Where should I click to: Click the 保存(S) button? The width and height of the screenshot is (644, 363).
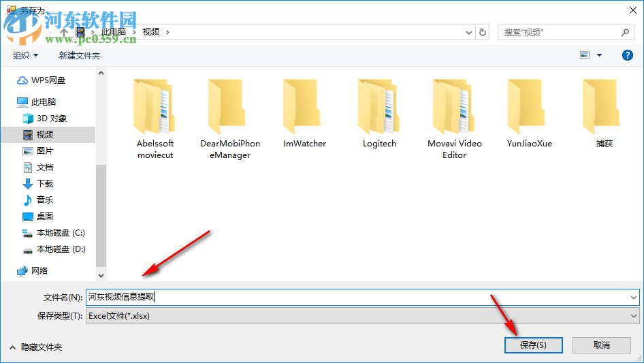point(533,345)
